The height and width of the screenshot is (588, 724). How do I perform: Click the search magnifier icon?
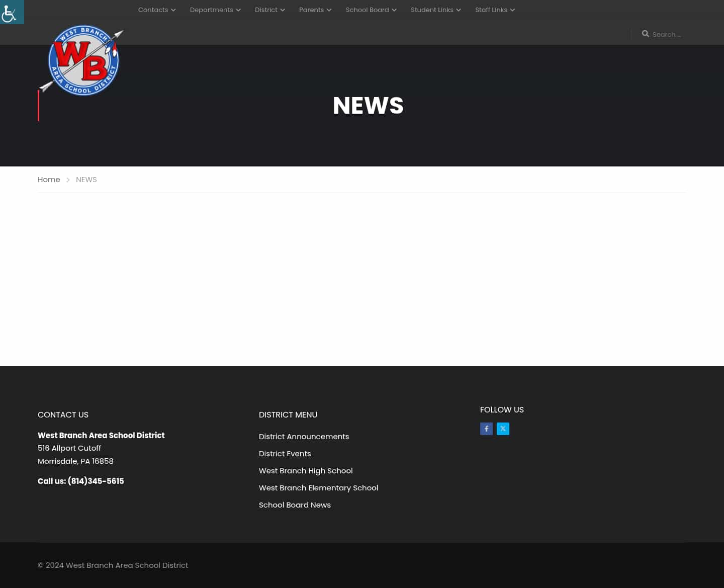click(646, 34)
